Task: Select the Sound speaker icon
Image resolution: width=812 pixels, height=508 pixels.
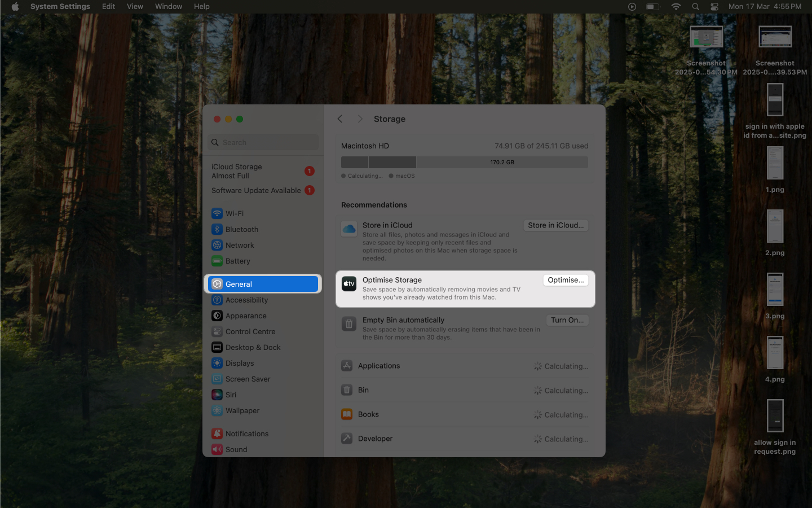Action: [x=217, y=449]
